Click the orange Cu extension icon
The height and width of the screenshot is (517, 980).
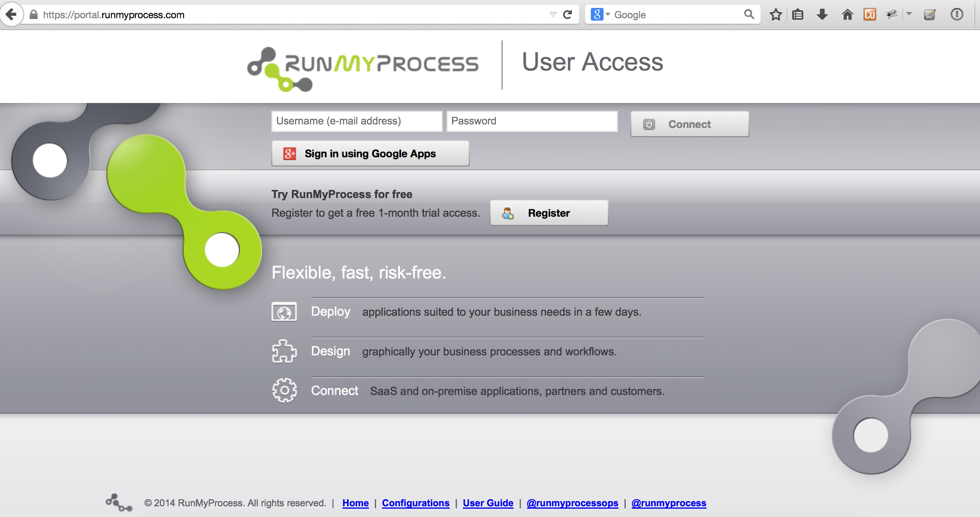click(870, 15)
